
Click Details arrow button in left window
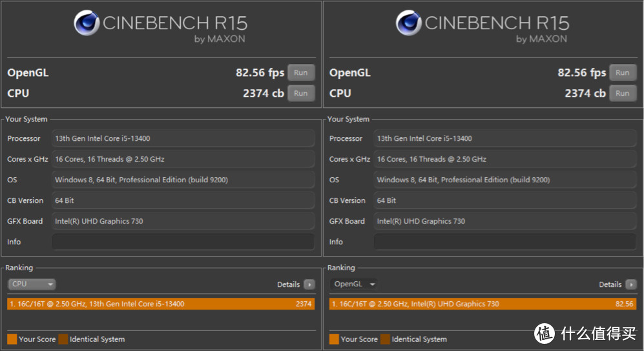309,284
